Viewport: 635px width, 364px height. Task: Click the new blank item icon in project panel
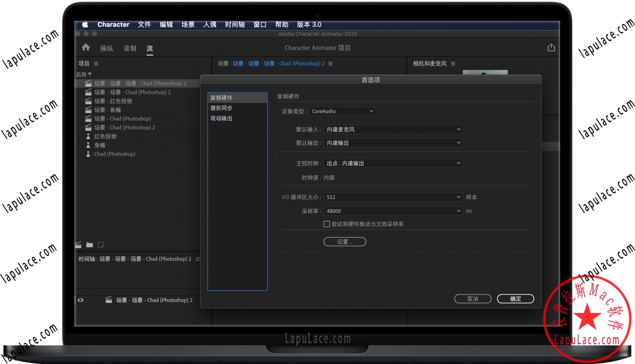click(100, 244)
